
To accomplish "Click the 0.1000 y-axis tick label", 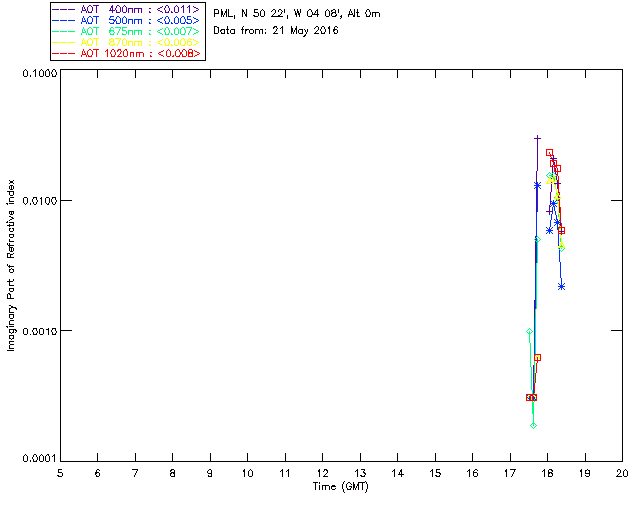I will 39,73.
